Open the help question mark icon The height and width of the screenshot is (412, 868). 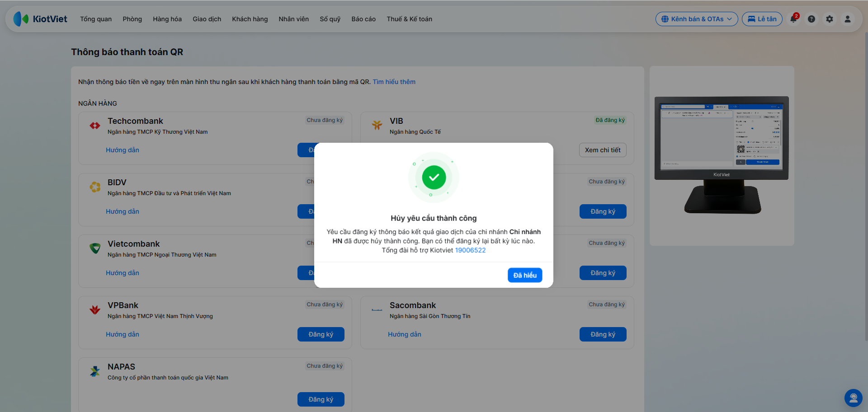[811, 19]
